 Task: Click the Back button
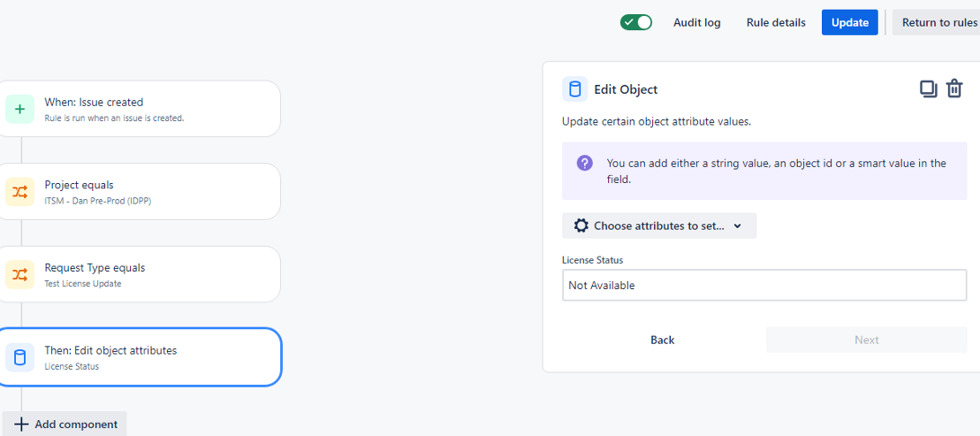pos(663,340)
